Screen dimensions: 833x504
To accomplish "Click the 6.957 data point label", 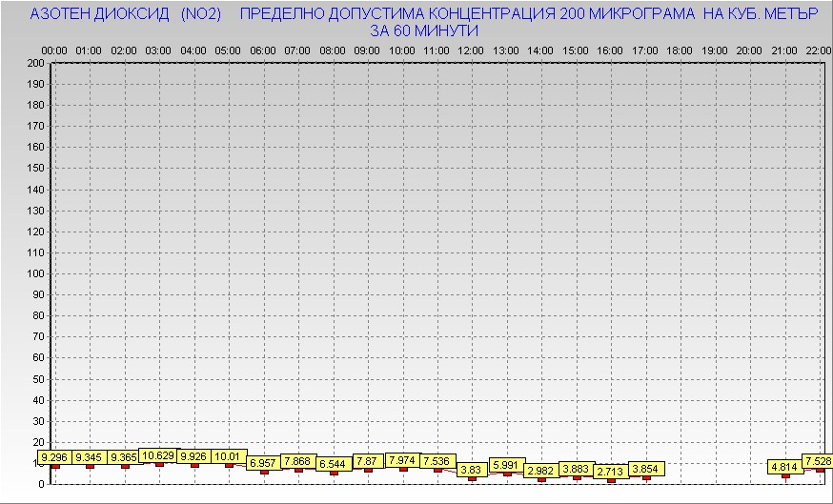I will point(263,463).
